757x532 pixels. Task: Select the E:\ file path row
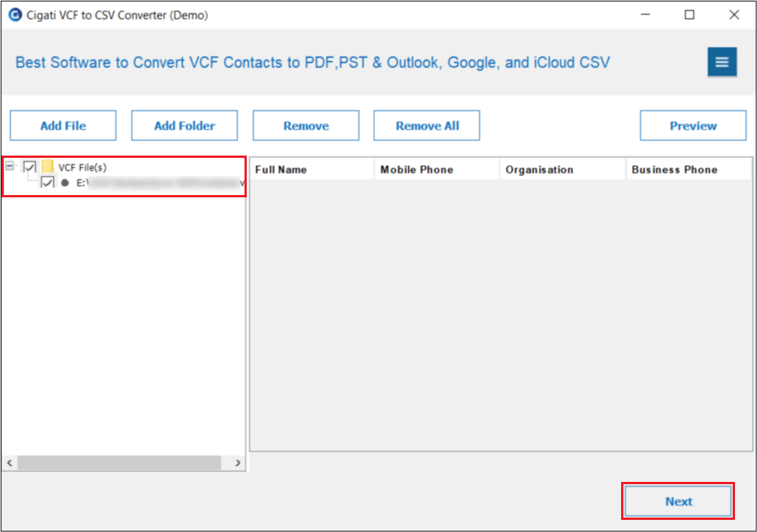click(160, 183)
